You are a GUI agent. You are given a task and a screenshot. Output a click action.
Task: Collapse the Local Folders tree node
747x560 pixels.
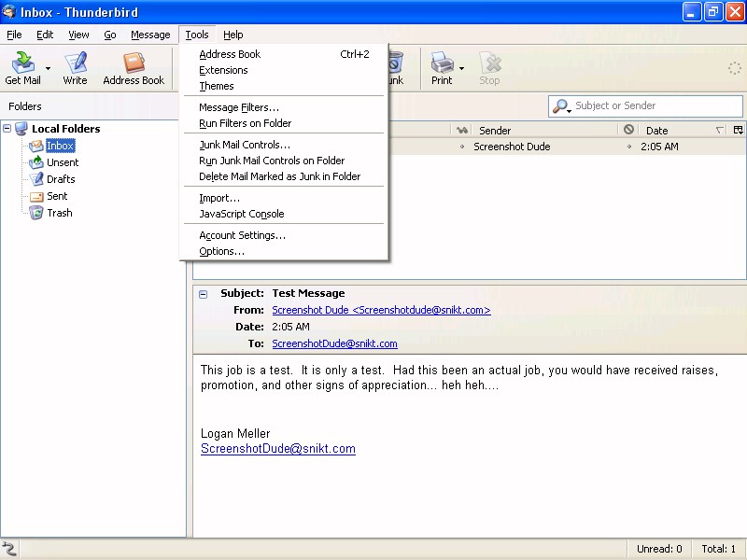tap(7, 128)
